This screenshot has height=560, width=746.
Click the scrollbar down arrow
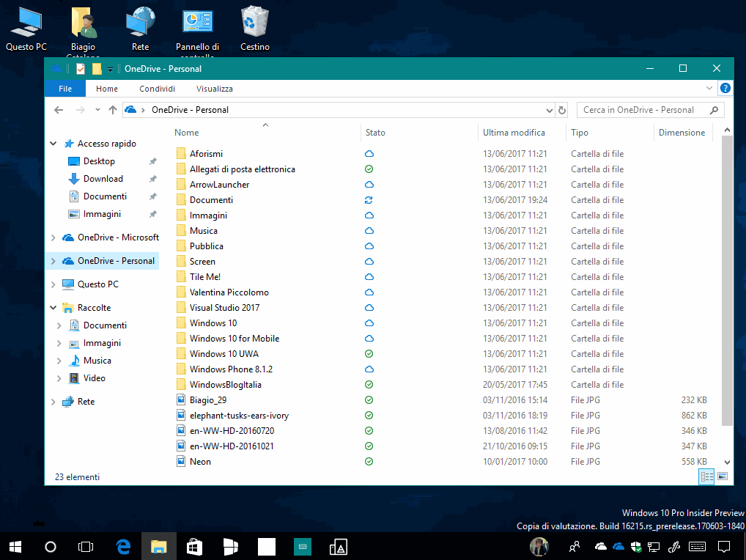coord(727,462)
